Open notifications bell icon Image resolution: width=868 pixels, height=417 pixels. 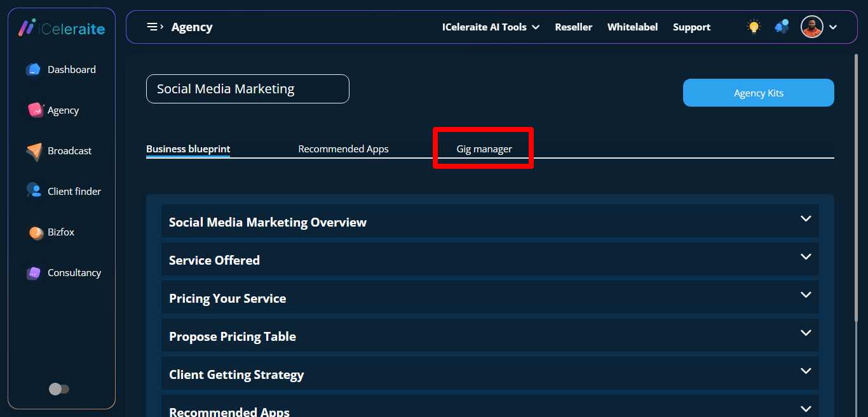(782, 27)
